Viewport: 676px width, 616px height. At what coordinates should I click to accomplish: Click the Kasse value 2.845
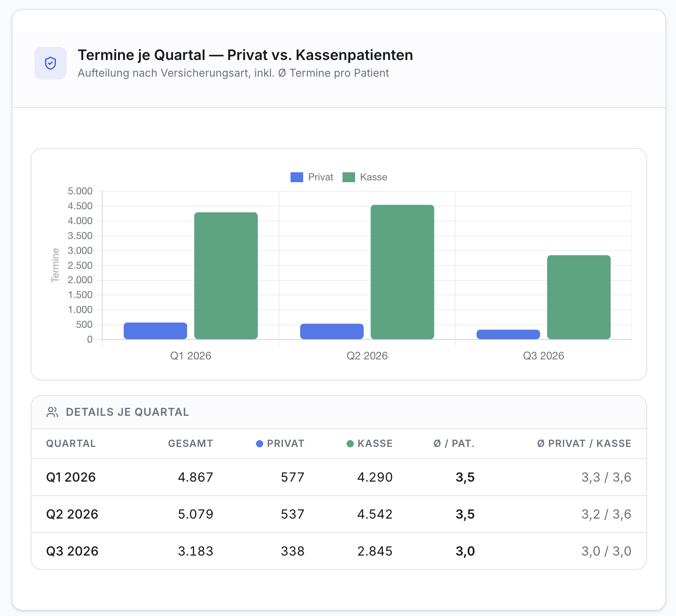[375, 551]
